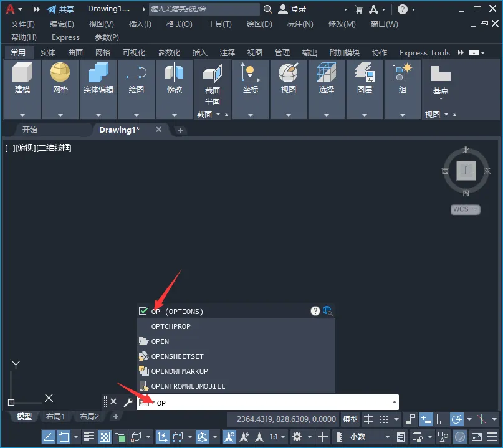Open the Autodesk App Store cart icon
Screen dimensions: 503x448
tap(359, 9)
